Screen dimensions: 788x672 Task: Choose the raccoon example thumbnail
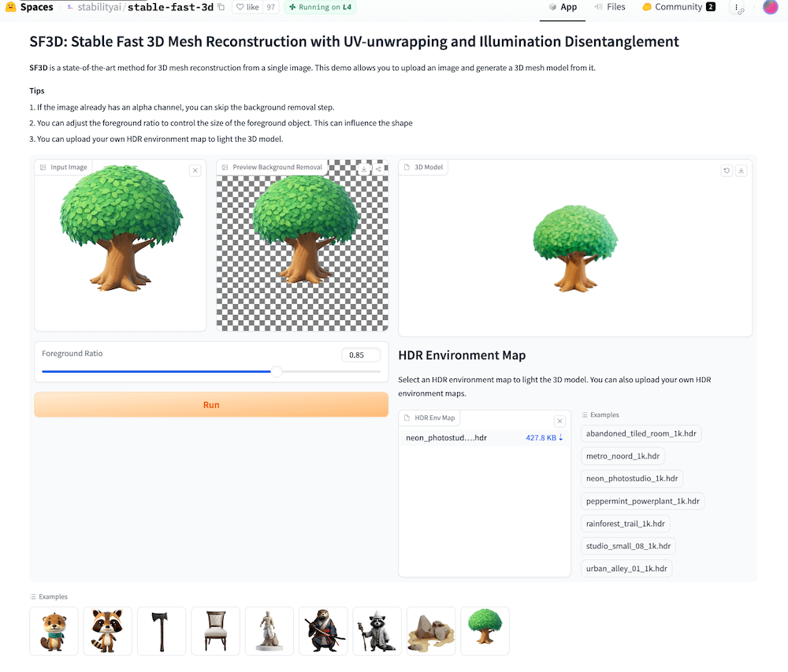coord(107,631)
